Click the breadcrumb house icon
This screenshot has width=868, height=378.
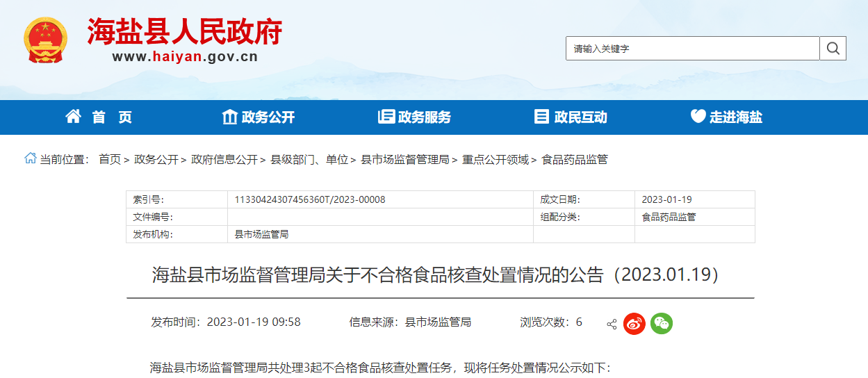click(x=30, y=158)
